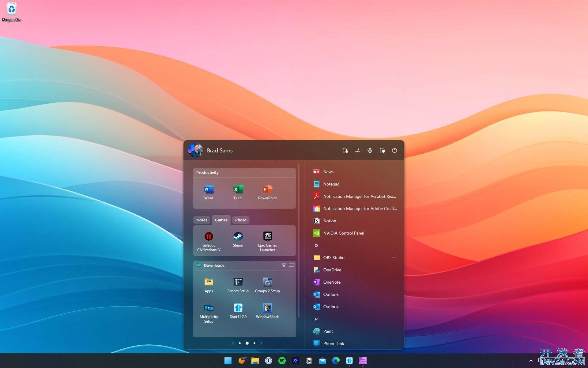The height and width of the screenshot is (368, 588).
Task: Open the Mail app from the taskbar
Action: 322,361
